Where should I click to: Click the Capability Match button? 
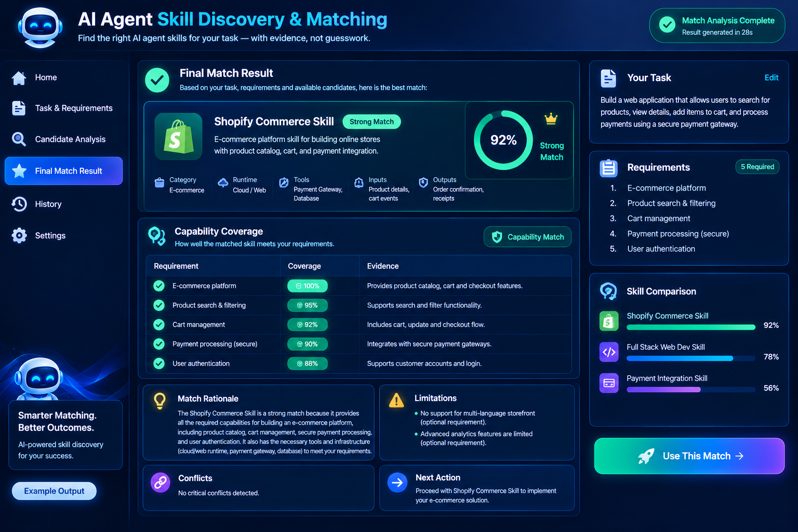(x=528, y=237)
